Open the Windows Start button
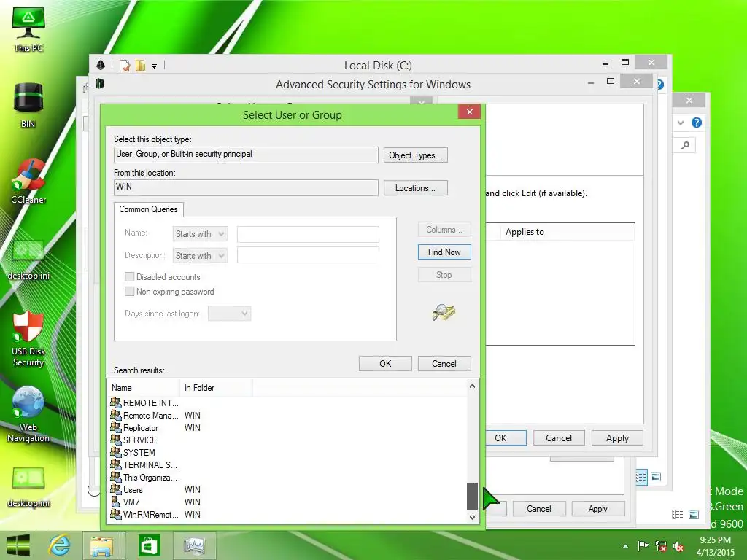This screenshot has height=560, width=747. point(18,545)
